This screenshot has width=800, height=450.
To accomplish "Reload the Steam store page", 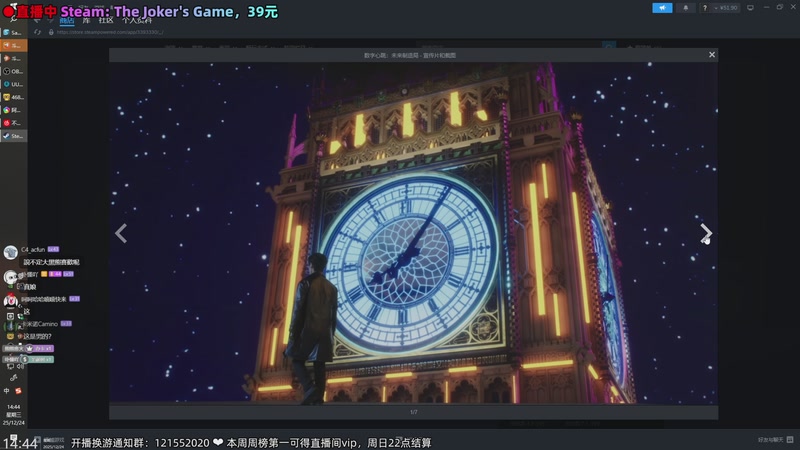I will tap(37, 32).
